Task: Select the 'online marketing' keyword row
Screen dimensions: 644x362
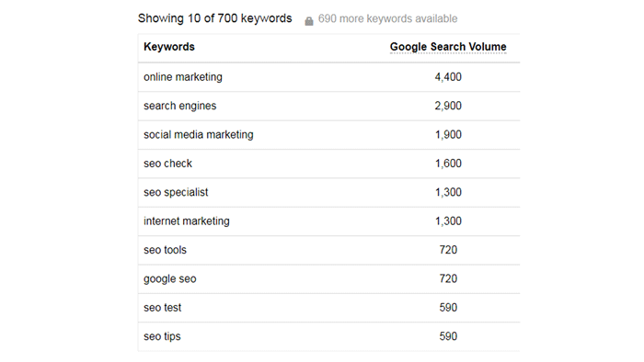Action: click(328, 77)
